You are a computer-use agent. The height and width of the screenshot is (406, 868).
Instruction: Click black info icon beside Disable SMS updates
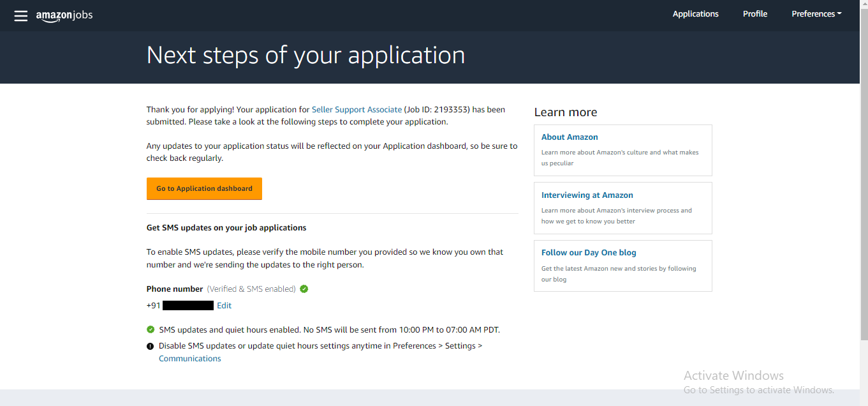point(151,346)
